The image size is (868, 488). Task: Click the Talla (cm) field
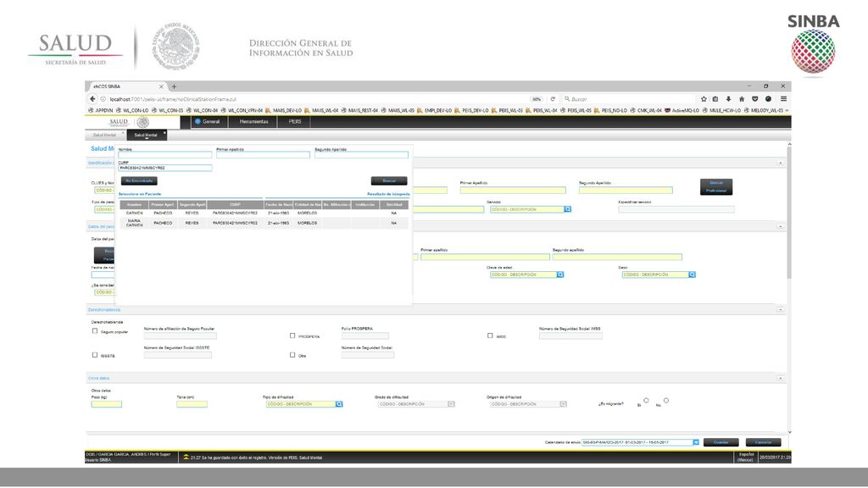click(x=192, y=404)
